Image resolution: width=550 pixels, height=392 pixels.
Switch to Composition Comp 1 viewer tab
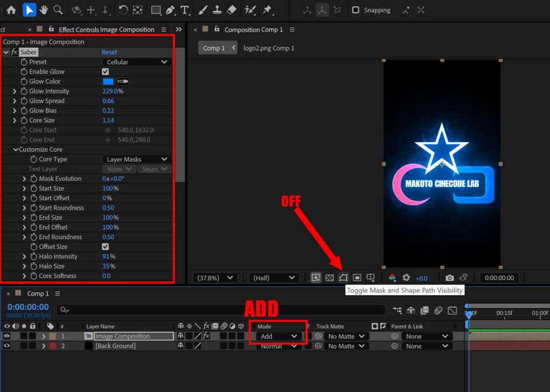point(254,30)
